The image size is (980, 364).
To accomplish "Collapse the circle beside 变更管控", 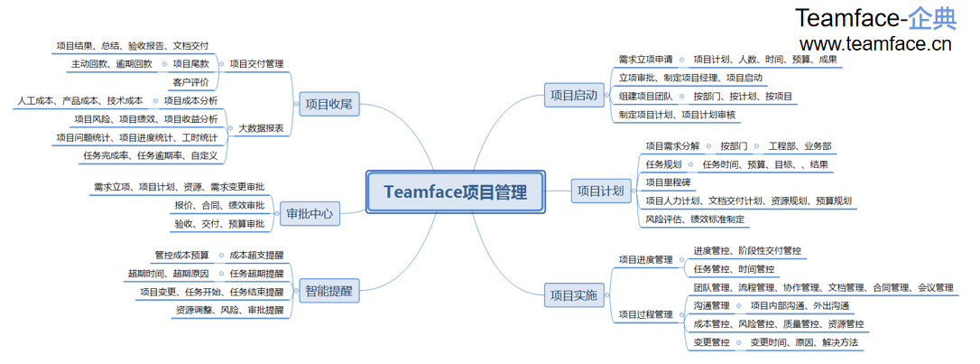I will click(x=738, y=342).
